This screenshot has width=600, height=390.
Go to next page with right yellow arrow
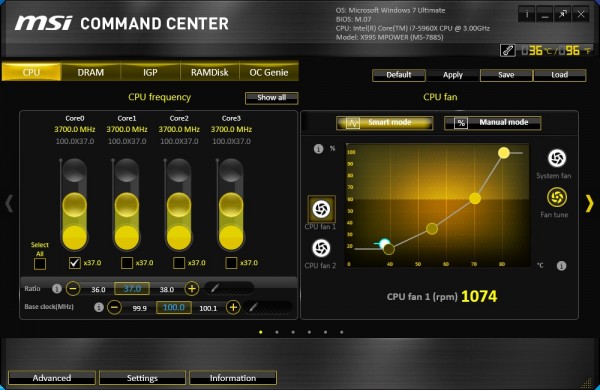point(590,203)
